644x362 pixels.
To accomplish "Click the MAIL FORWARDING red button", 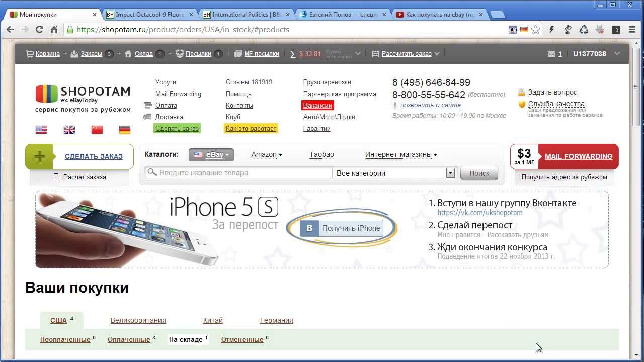I will click(x=578, y=156).
